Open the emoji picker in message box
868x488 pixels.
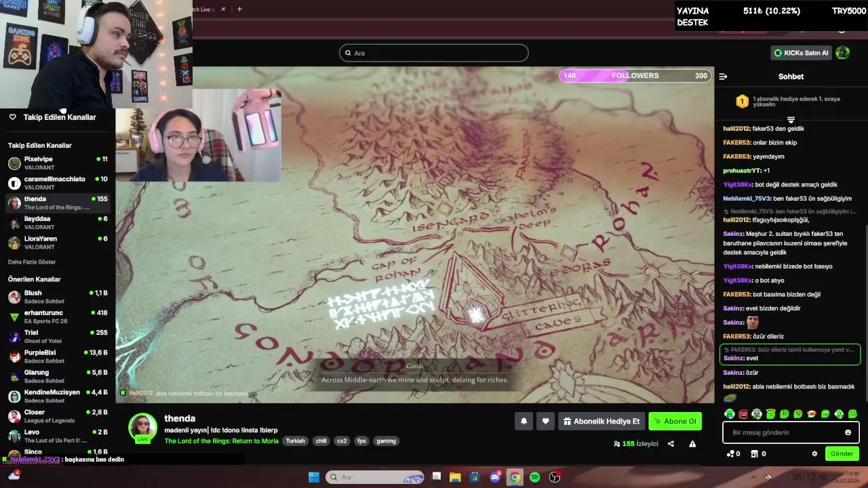[x=848, y=432]
